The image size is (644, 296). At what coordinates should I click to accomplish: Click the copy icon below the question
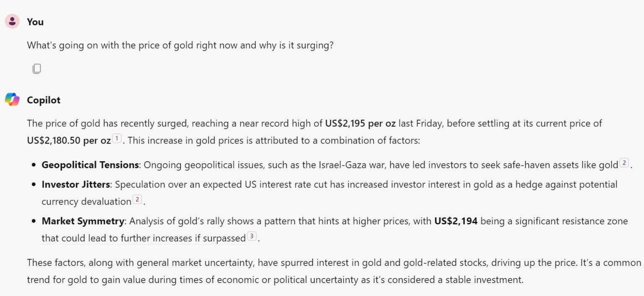37,69
